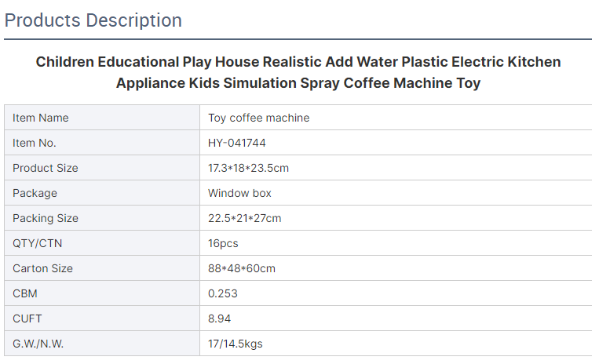The height and width of the screenshot is (364, 599).
Task: Click the G.W./N.W. label cell
Action: point(102,344)
